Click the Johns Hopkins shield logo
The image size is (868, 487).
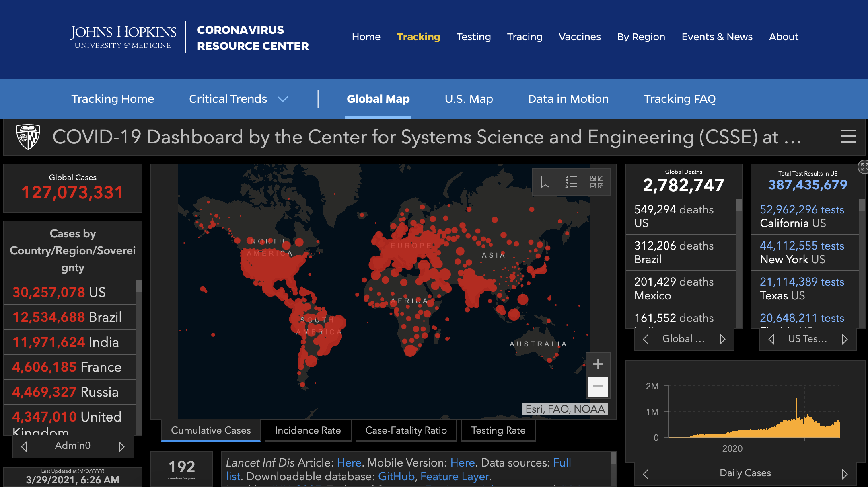[x=28, y=137]
